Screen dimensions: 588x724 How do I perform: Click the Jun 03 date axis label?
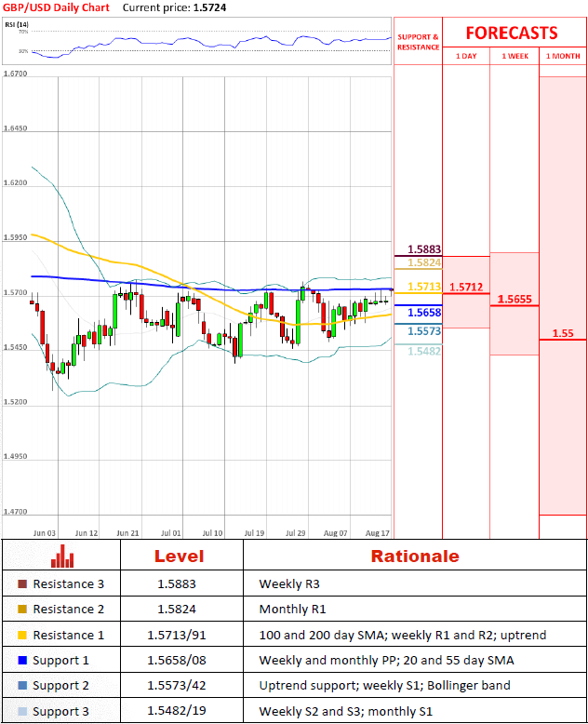pos(45,533)
